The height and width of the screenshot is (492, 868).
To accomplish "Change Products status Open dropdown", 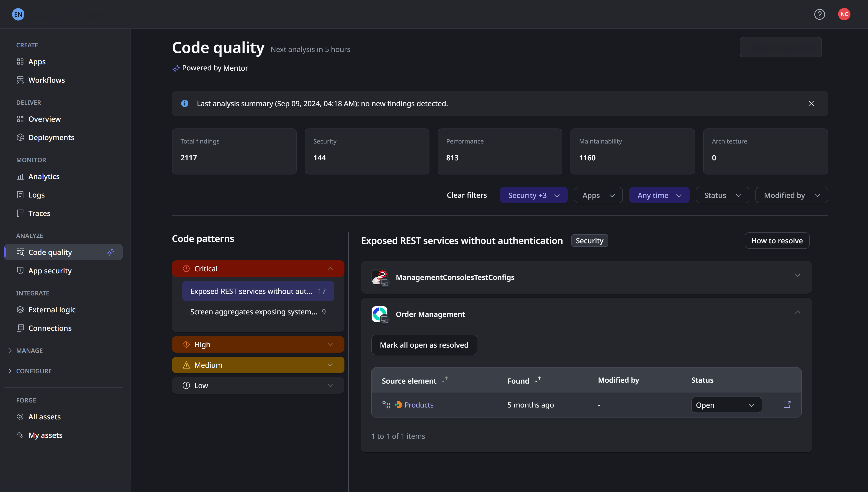I will pyautogui.click(x=726, y=405).
